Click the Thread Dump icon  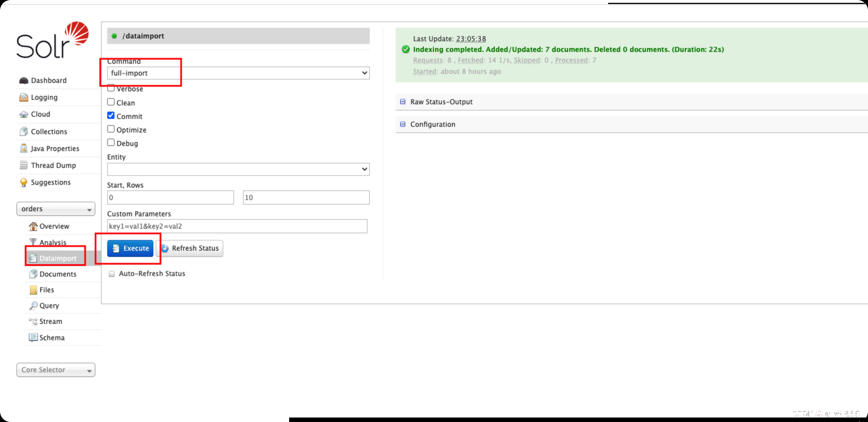(24, 165)
